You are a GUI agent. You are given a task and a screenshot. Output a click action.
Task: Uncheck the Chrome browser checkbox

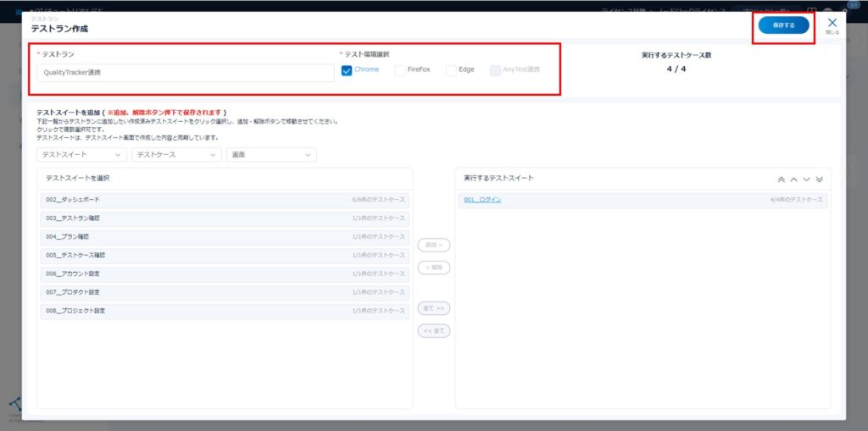(x=347, y=70)
